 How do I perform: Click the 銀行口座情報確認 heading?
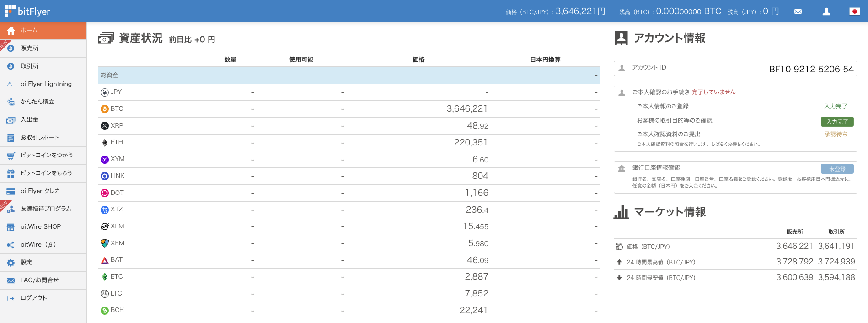(656, 167)
